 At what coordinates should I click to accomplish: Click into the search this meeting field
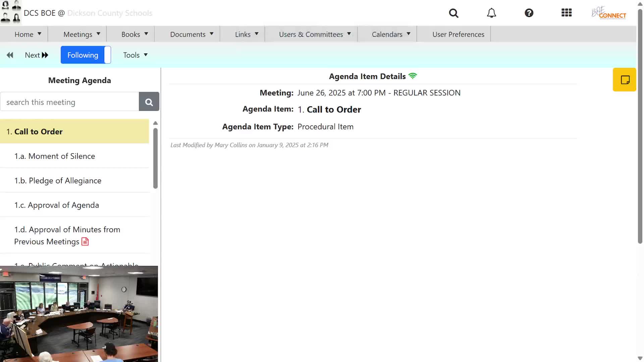[x=70, y=102]
